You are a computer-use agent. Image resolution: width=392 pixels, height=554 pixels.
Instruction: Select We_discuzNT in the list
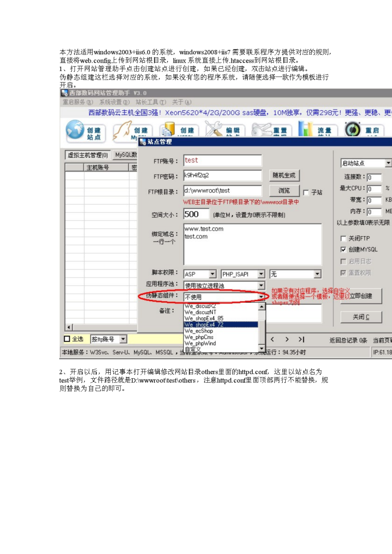(221, 312)
